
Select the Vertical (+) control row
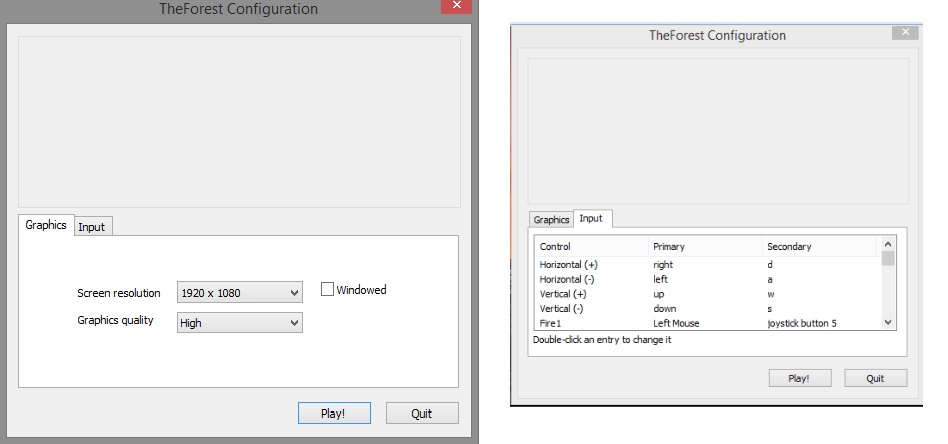click(708, 294)
